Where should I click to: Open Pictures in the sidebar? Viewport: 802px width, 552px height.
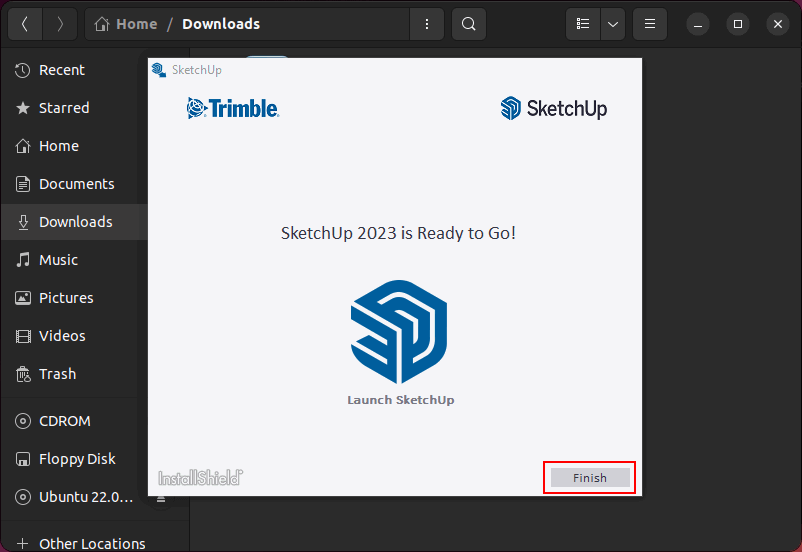74,298
